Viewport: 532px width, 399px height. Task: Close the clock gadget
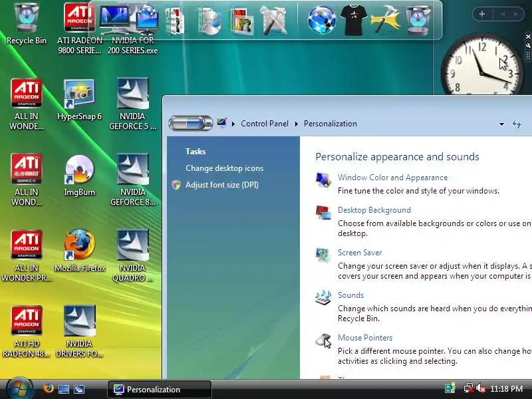coord(528,37)
